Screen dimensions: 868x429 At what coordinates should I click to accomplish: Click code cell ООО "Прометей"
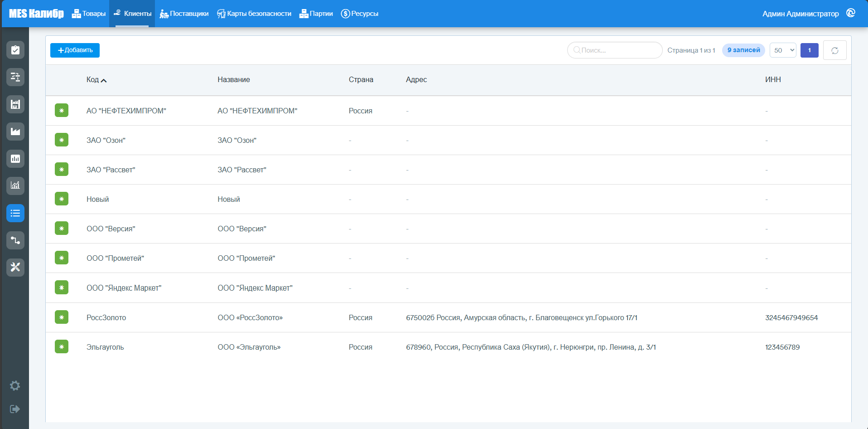coord(115,258)
